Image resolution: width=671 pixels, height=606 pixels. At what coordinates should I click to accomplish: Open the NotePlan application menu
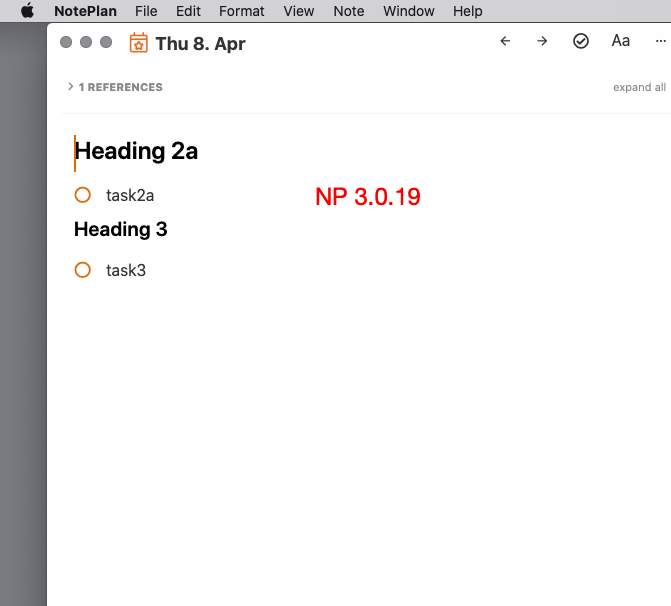pyautogui.click(x=85, y=11)
